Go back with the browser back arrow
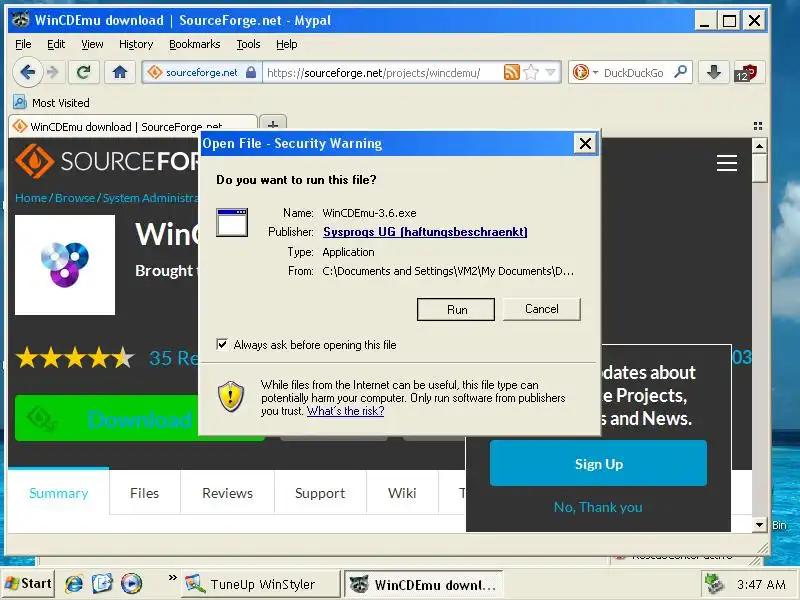 pyautogui.click(x=27, y=72)
